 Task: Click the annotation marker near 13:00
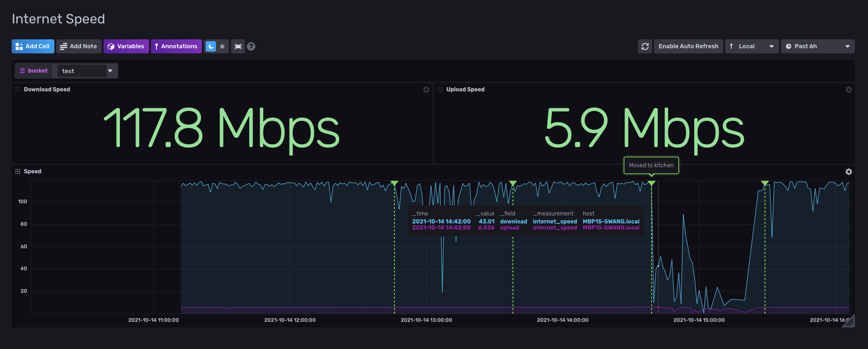click(394, 183)
